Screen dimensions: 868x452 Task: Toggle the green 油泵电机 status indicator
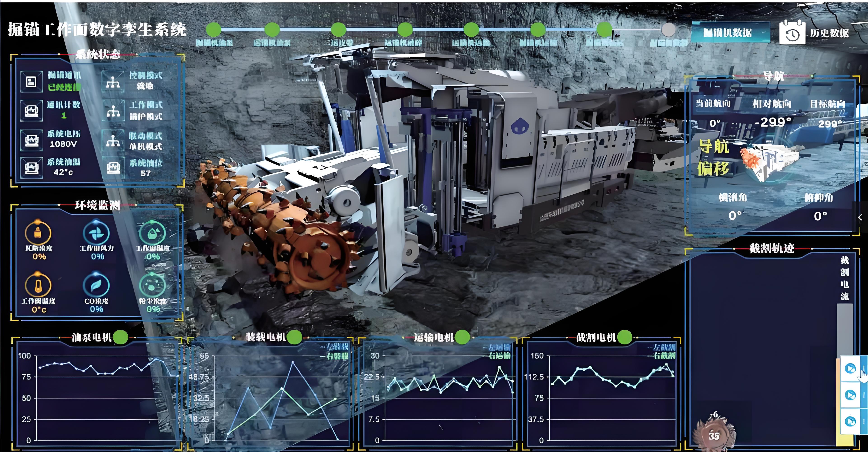[121, 337]
